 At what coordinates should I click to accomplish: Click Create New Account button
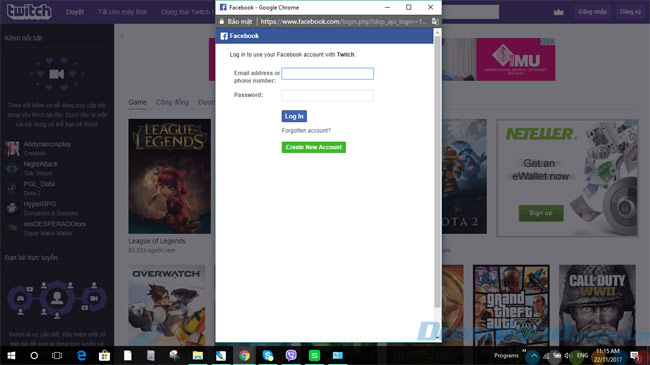[x=313, y=147]
